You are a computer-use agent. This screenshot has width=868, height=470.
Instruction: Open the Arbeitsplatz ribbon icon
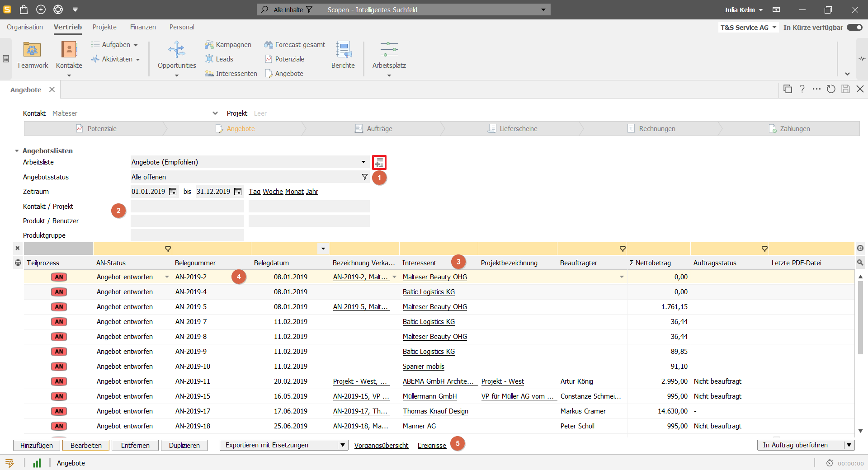pos(389,55)
